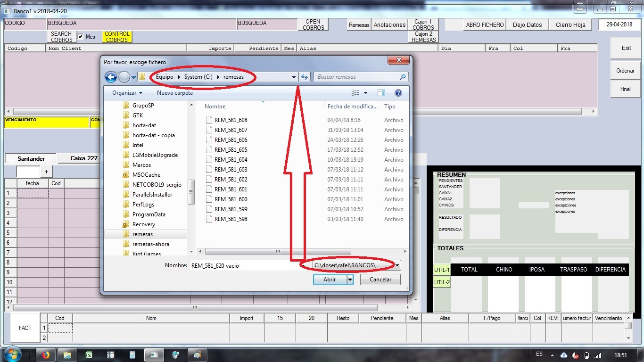Click the Abrir button

pos(330,280)
